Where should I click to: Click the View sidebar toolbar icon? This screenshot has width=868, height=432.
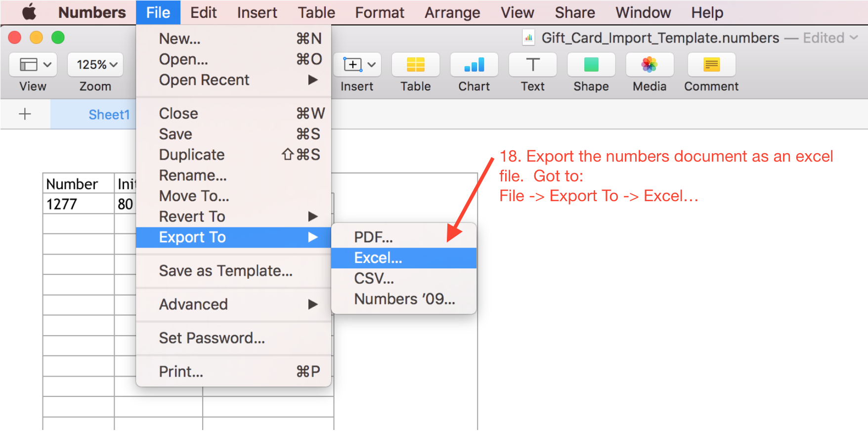[x=33, y=65]
